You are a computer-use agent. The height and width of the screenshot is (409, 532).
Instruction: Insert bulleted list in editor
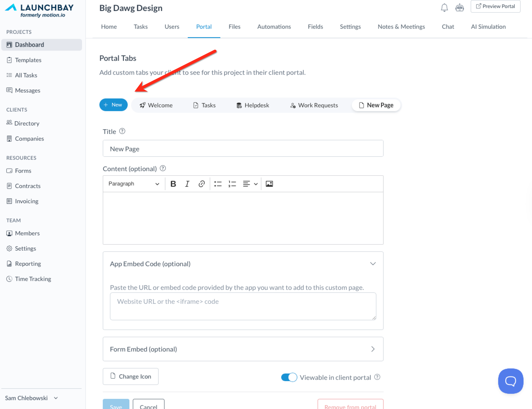click(218, 184)
